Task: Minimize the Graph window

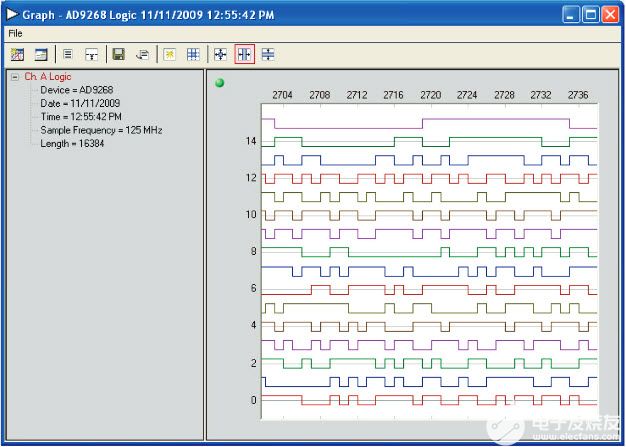Action: pos(571,15)
